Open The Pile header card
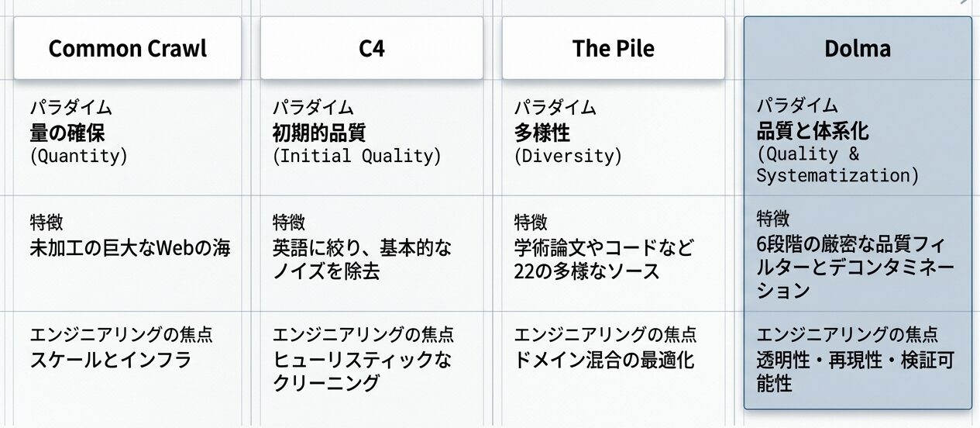Image resolution: width=980 pixels, height=428 pixels. pyautogui.click(x=613, y=49)
